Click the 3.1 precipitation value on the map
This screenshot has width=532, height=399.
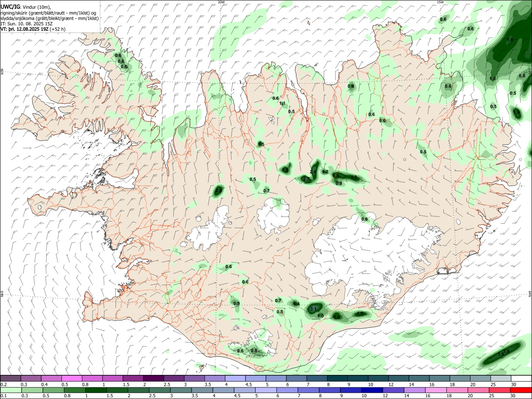(313, 309)
